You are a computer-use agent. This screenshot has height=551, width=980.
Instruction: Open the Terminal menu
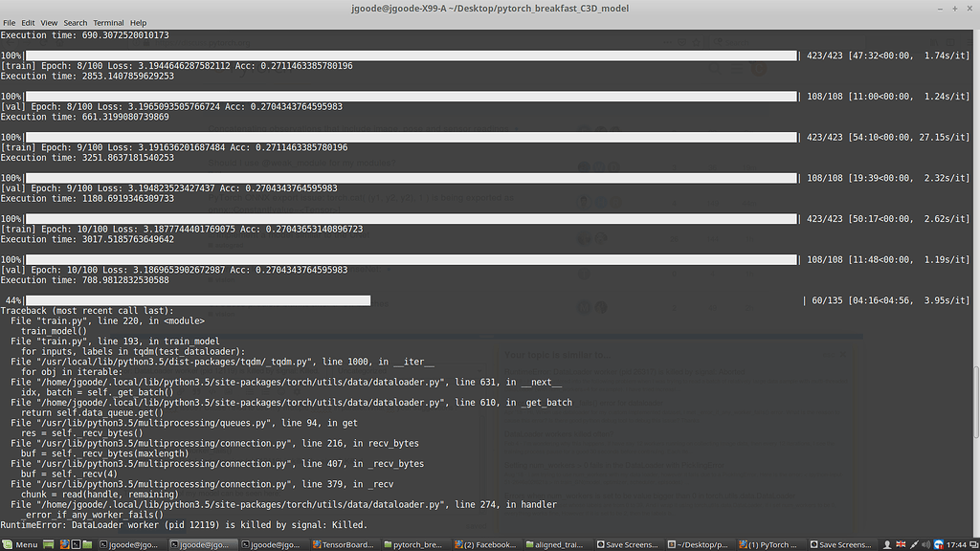click(x=108, y=22)
